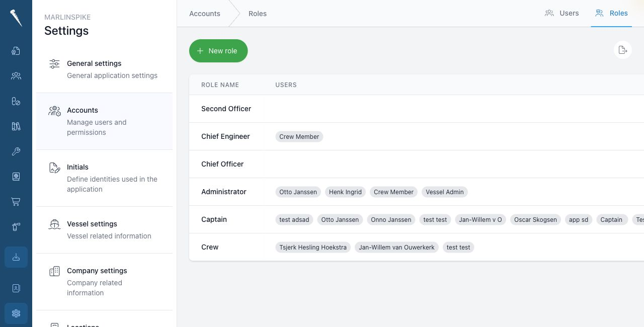Viewport: 644px width, 327px height.
Task: Click the download tray sidebar icon
Action: (16, 257)
